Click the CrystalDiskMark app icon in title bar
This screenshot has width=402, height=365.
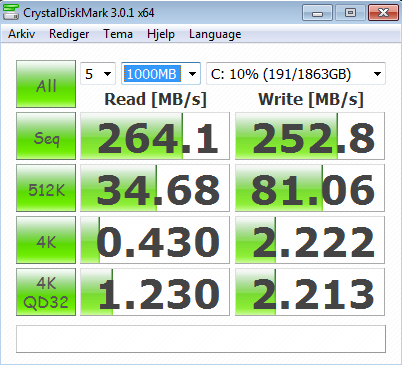click(x=10, y=12)
